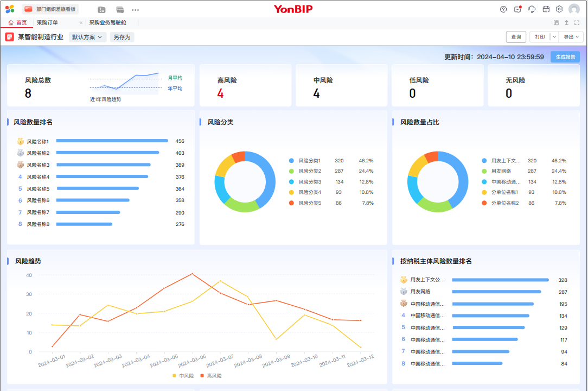Click the 查询 button
This screenshot has width=588, height=391.
[516, 37]
